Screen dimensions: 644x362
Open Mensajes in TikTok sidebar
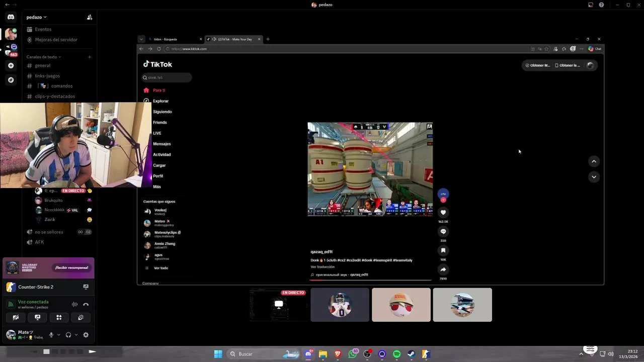(x=162, y=144)
